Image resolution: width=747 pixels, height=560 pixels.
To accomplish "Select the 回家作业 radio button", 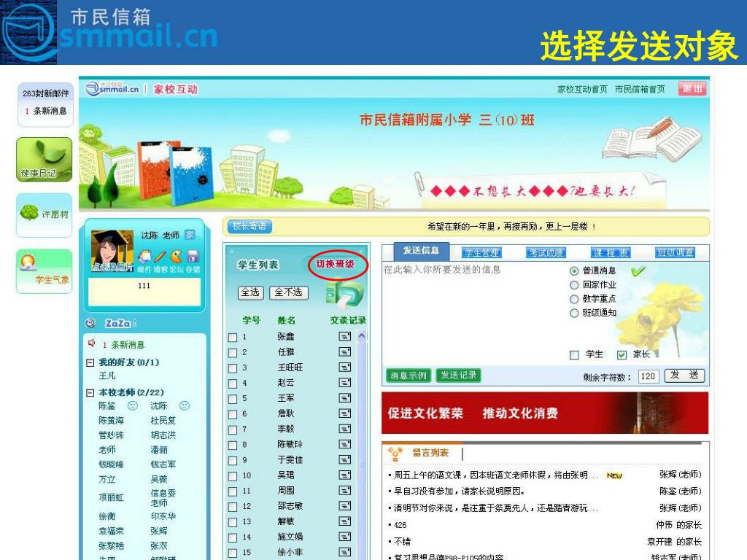I will pyautogui.click(x=574, y=285).
